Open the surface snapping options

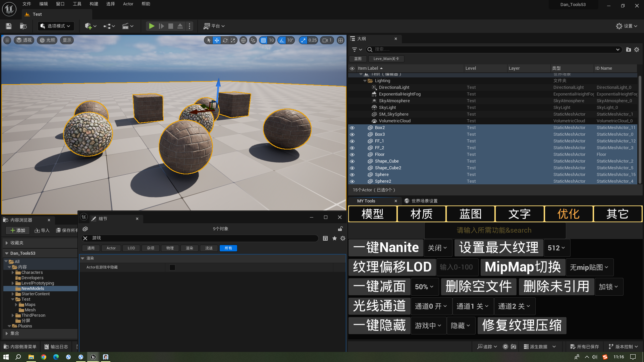[x=253, y=40]
